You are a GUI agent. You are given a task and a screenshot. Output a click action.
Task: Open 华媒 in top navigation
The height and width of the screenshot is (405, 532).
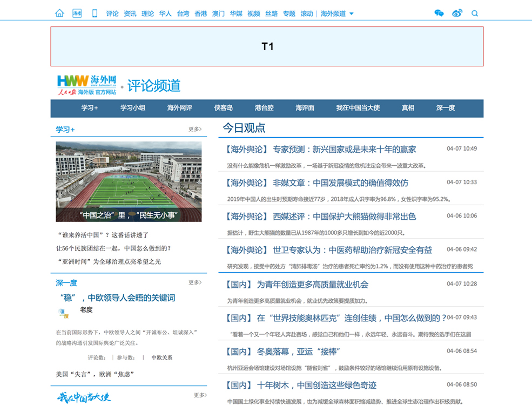236,13
